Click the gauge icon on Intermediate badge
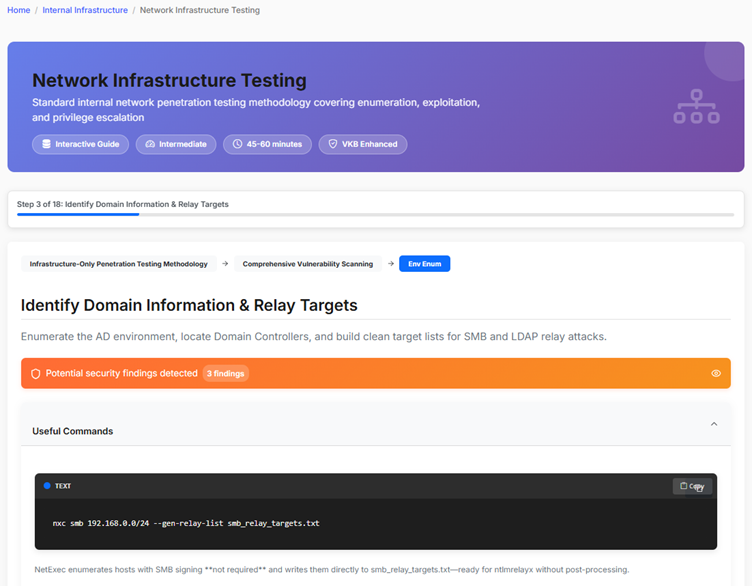The image size is (752, 586). [x=150, y=144]
